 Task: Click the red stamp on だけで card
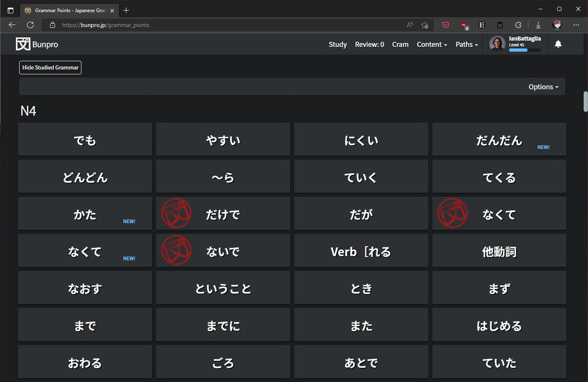(176, 213)
